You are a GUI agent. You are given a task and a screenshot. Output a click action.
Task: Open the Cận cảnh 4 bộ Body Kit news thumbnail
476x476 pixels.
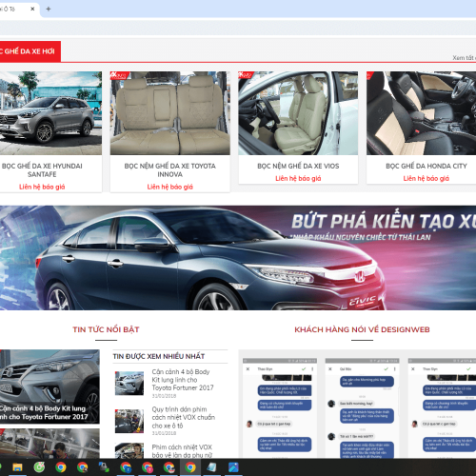(x=129, y=384)
